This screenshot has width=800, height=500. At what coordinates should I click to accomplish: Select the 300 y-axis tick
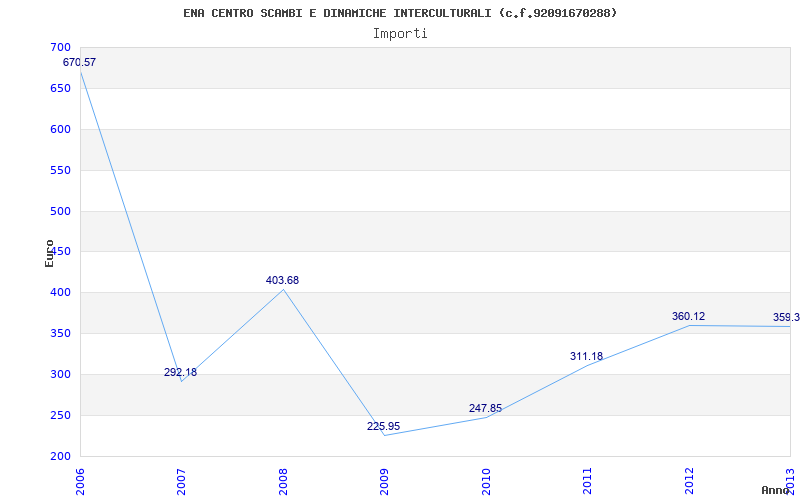(60, 374)
